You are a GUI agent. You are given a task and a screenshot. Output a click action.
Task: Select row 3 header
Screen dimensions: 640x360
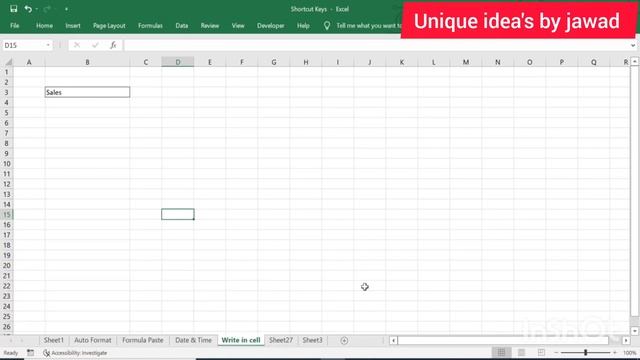[x=7, y=92]
